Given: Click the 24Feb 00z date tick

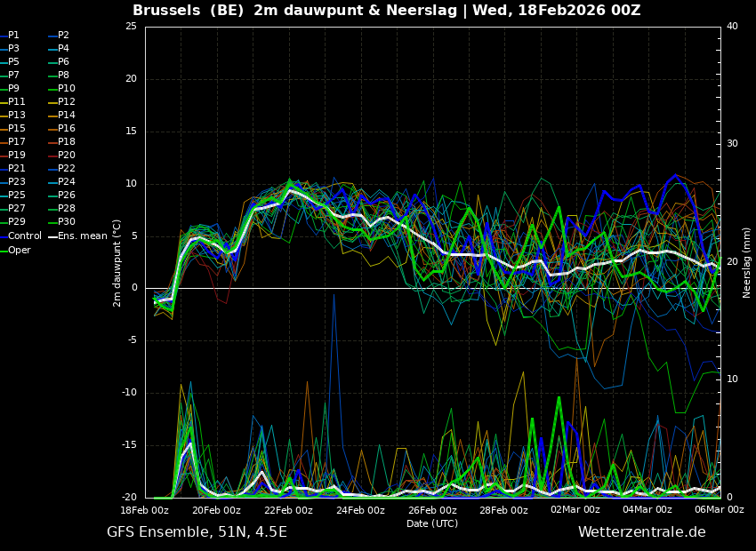Looking at the screenshot, I should pos(360,509).
